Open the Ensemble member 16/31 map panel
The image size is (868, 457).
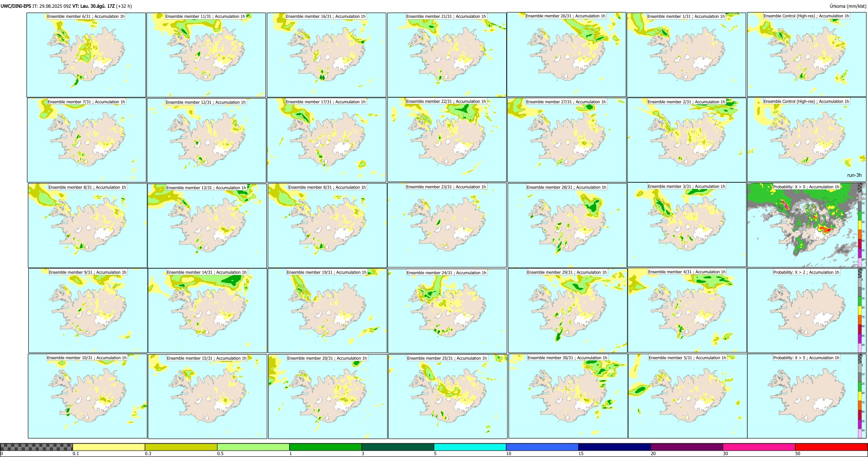(x=326, y=55)
